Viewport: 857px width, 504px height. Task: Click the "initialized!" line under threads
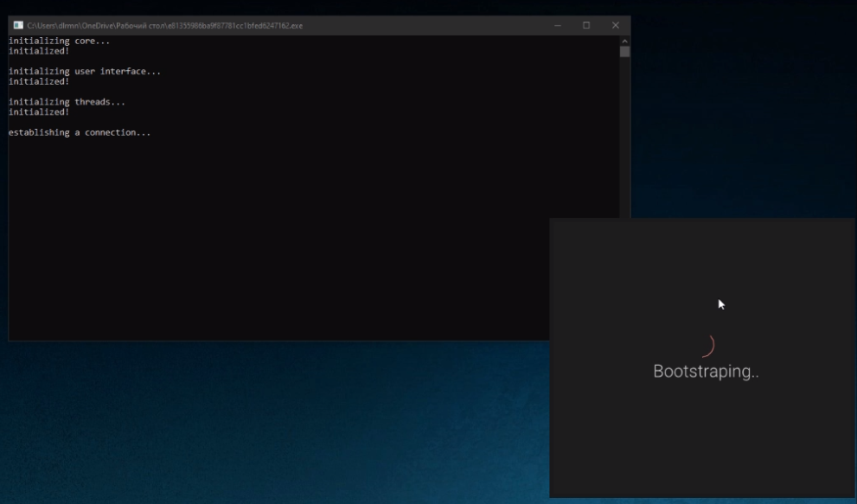click(38, 112)
